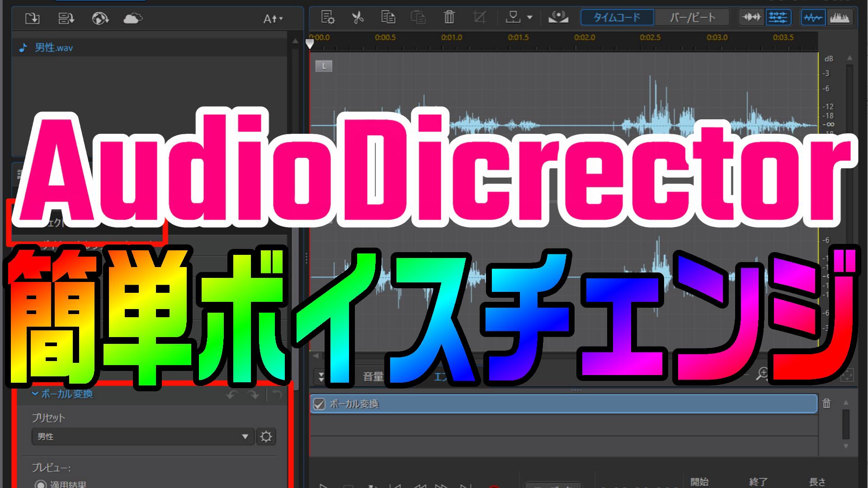868x488 pixels.
Task: Click the 0:02.5 mark on the ruler
Action: coord(650,38)
